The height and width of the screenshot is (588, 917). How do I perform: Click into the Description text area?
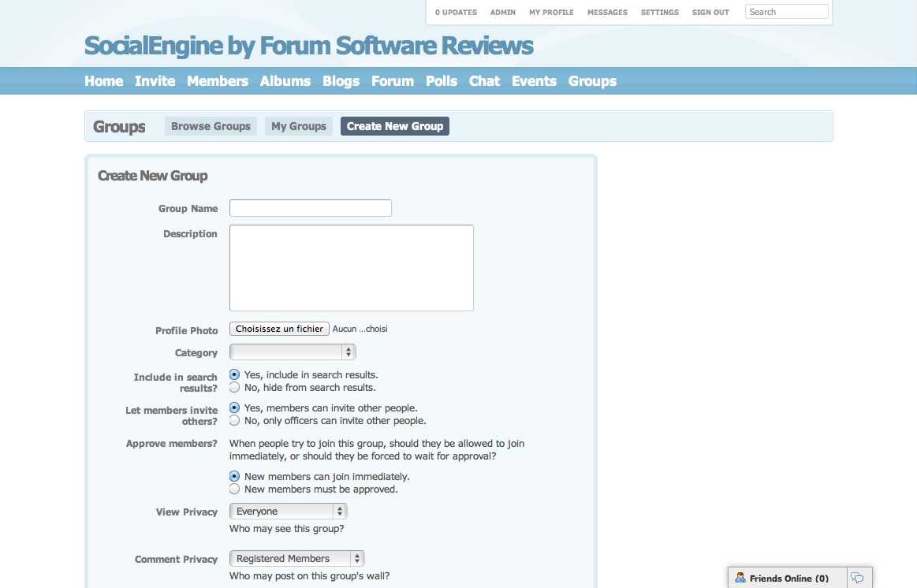[352, 268]
